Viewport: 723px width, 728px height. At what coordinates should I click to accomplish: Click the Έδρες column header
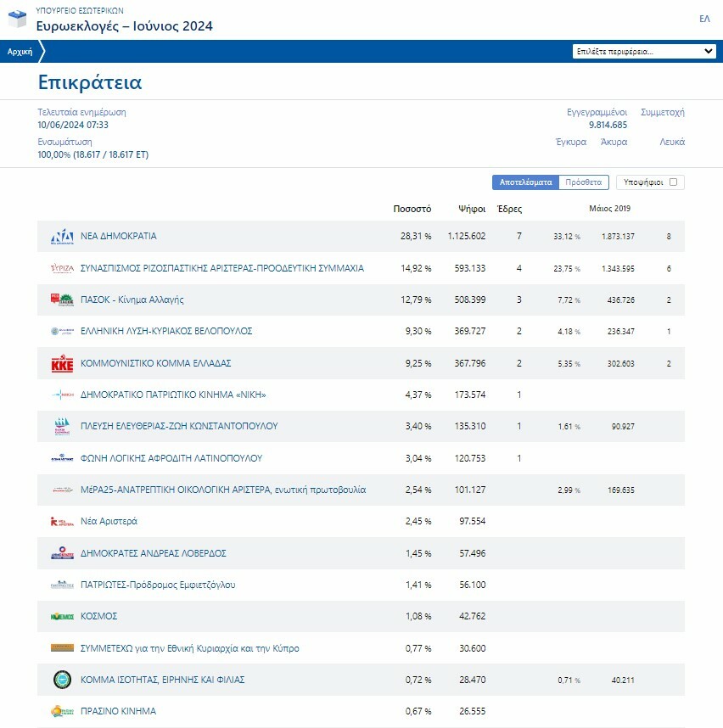click(509, 209)
